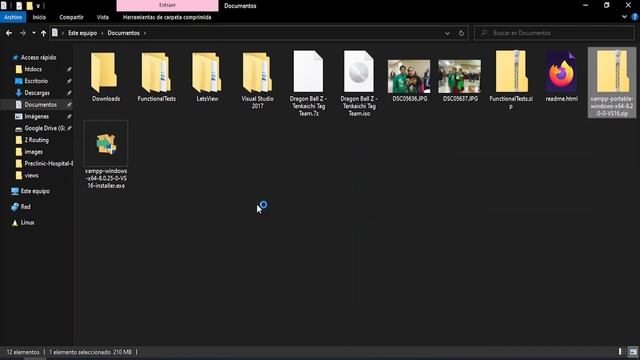Expand the chevron after Documentos breadcrumb
Screen dimensions: 640x360
(145, 33)
